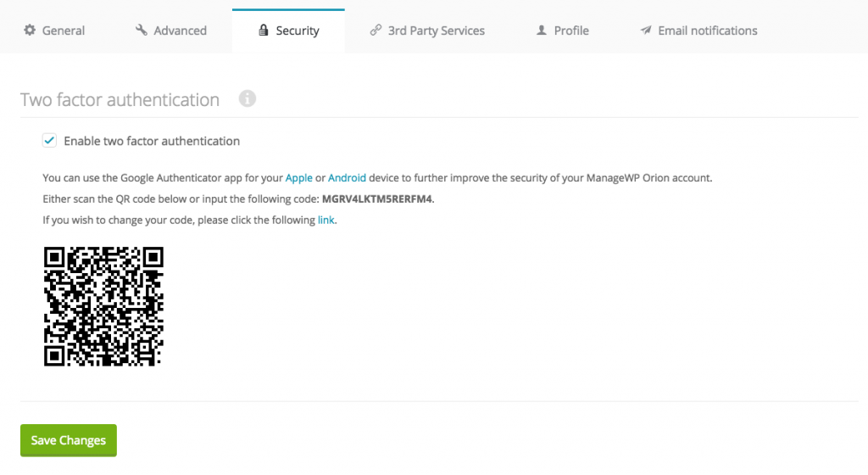868x475 pixels.
Task: Switch to the Advanced tab label
Action: [x=180, y=31]
